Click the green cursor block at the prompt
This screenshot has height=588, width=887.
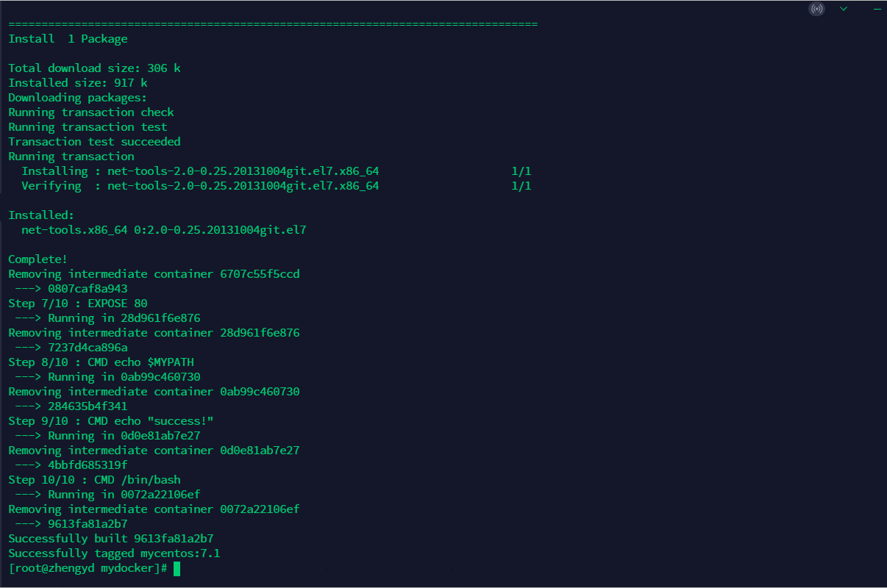coord(177,568)
